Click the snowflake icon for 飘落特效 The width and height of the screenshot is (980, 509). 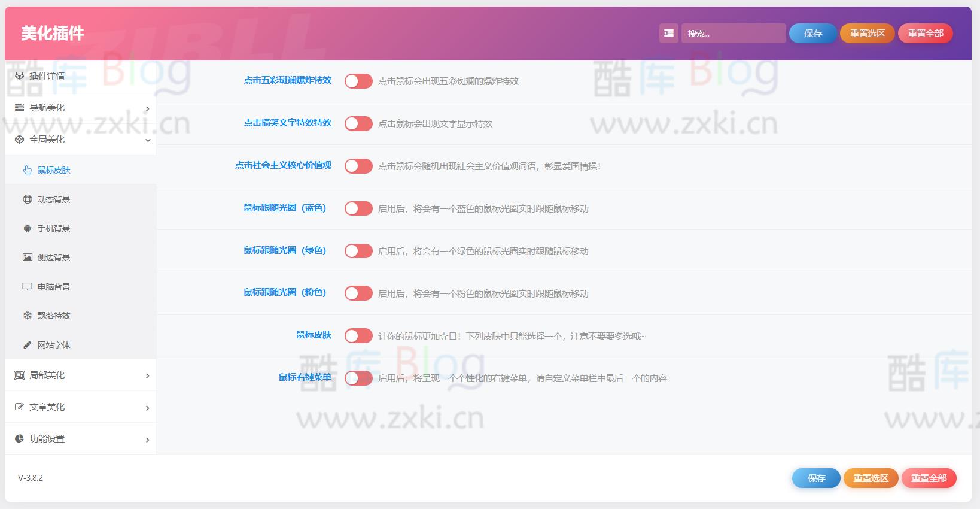28,316
